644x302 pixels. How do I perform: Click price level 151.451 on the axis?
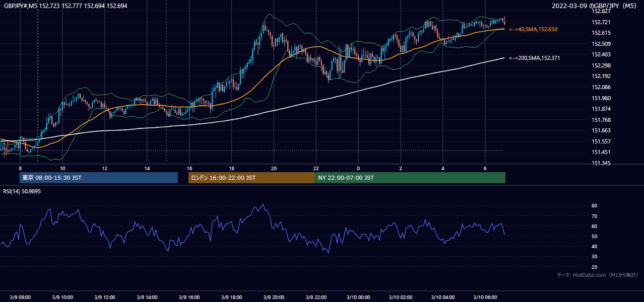(x=601, y=153)
